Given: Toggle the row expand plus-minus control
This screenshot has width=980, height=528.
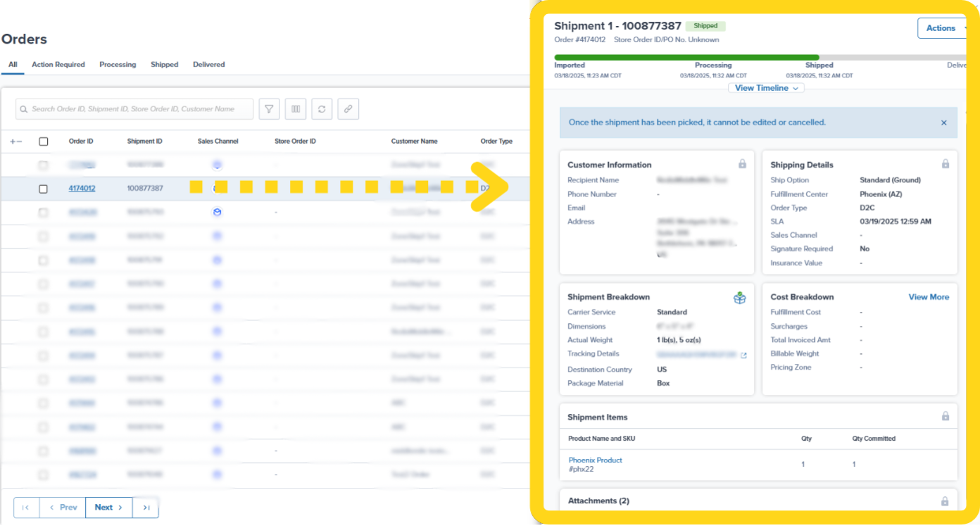Looking at the screenshot, I should [x=15, y=141].
